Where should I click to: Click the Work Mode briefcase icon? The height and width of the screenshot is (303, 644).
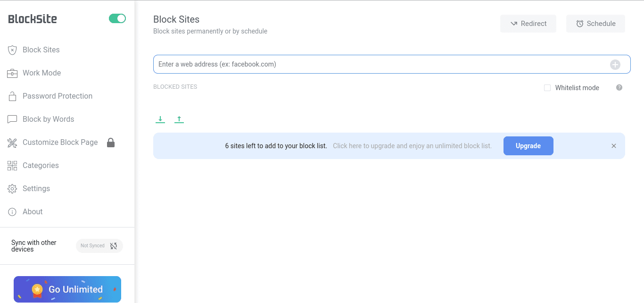[12, 73]
